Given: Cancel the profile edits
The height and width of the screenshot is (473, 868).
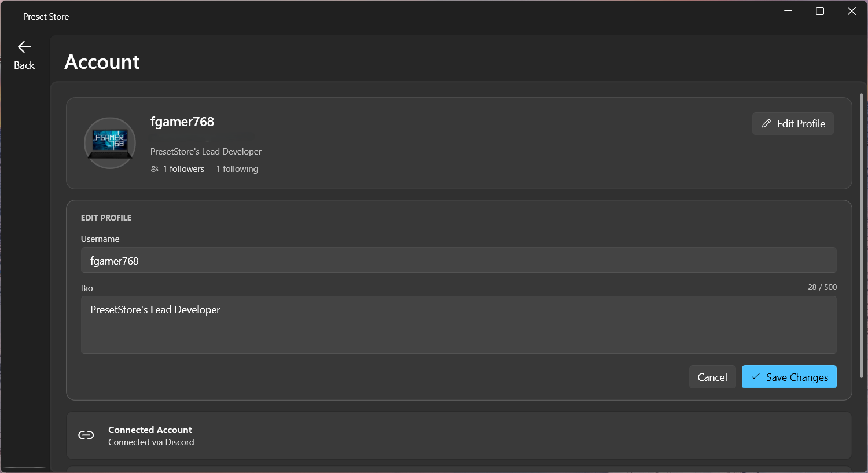Looking at the screenshot, I should point(712,377).
